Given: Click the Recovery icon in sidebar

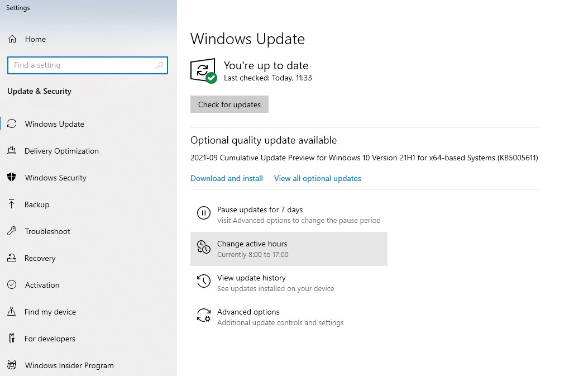Looking at the screenshot, I should coord(12,258).
